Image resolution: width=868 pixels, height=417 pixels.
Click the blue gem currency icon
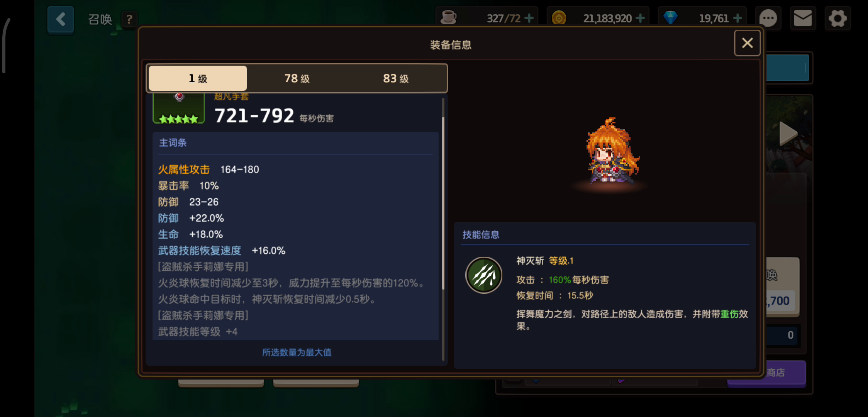pyautogui.click(x=670, y=18)
